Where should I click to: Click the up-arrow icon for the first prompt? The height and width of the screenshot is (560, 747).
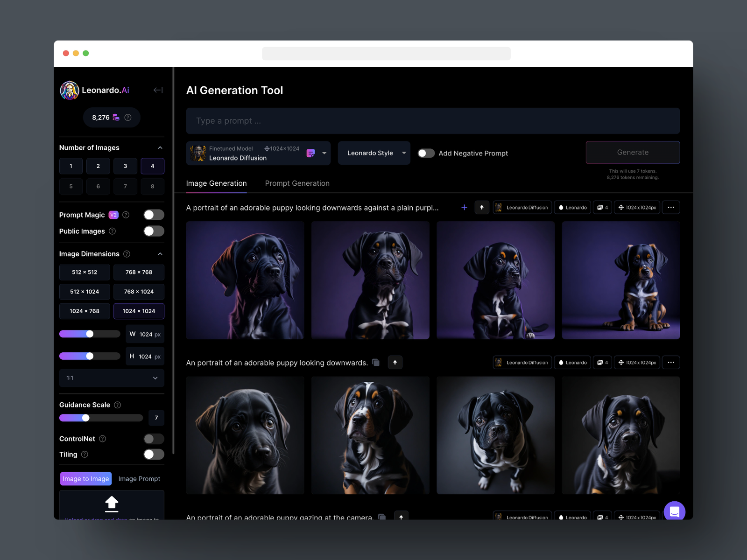click(482, 207)
